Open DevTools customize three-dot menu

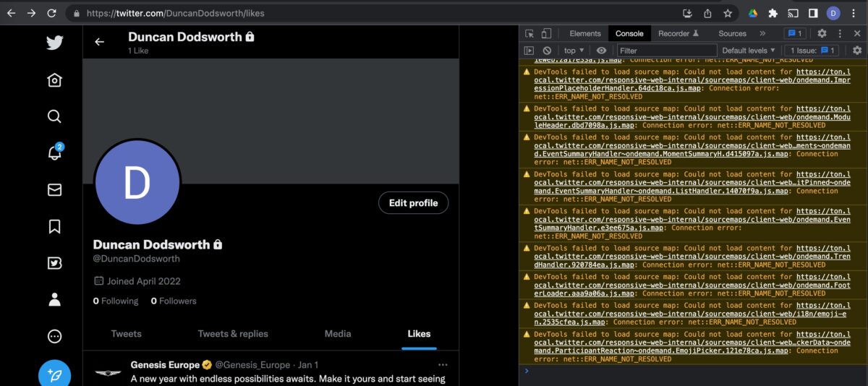click(840, 33)
